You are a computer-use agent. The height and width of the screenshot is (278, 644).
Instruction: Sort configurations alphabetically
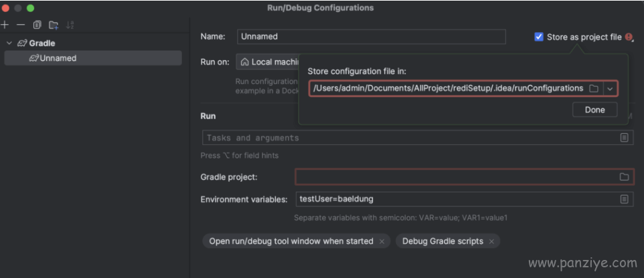click(70, 25)
